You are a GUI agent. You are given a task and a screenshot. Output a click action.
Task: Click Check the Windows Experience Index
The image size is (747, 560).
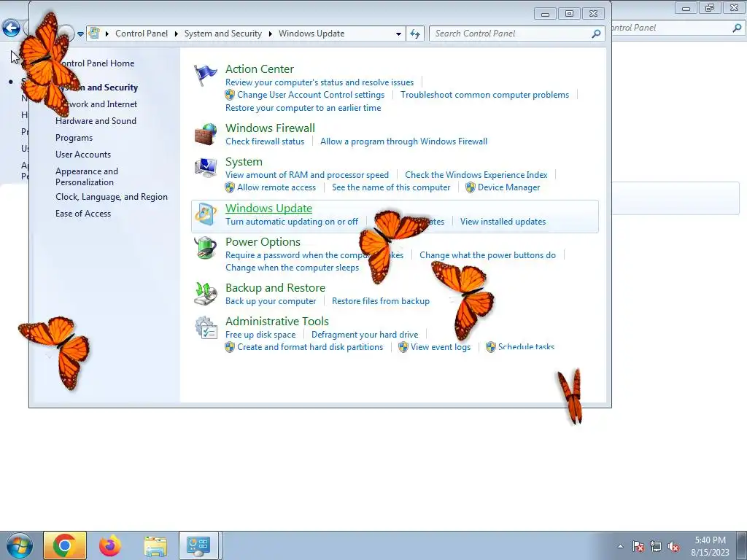click(x=476, y=175)
